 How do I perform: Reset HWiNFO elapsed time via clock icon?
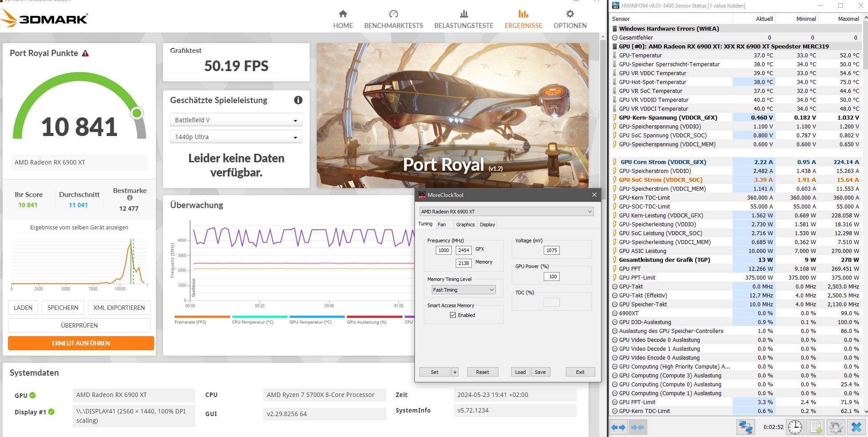795,427
